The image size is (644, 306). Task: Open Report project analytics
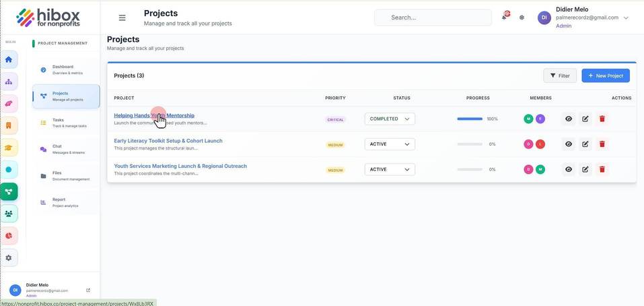[x=66, y=202]
